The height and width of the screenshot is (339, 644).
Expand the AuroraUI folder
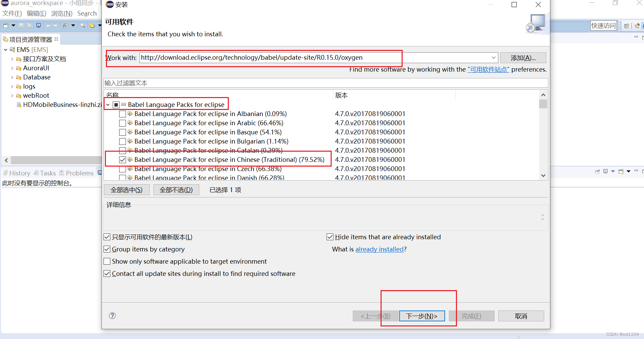point(12,68)
